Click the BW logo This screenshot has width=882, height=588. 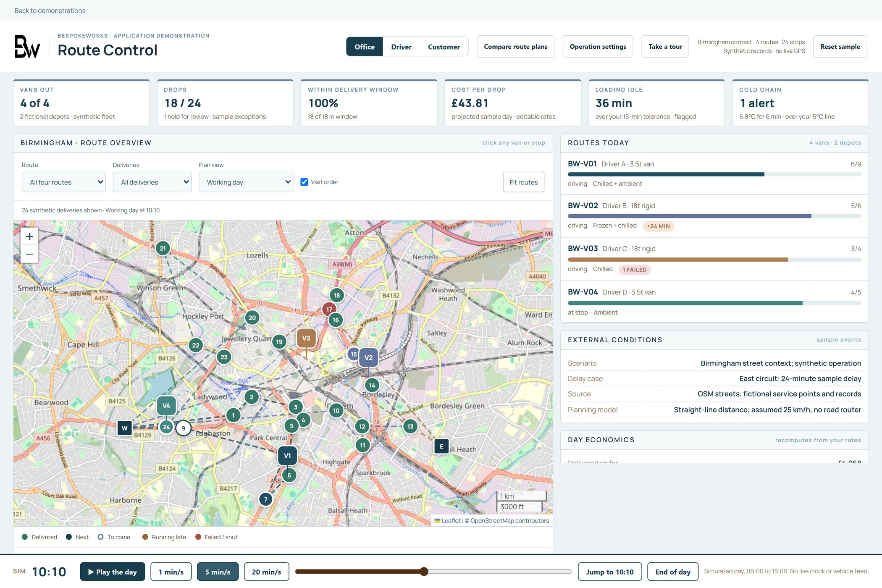[28, 46]
